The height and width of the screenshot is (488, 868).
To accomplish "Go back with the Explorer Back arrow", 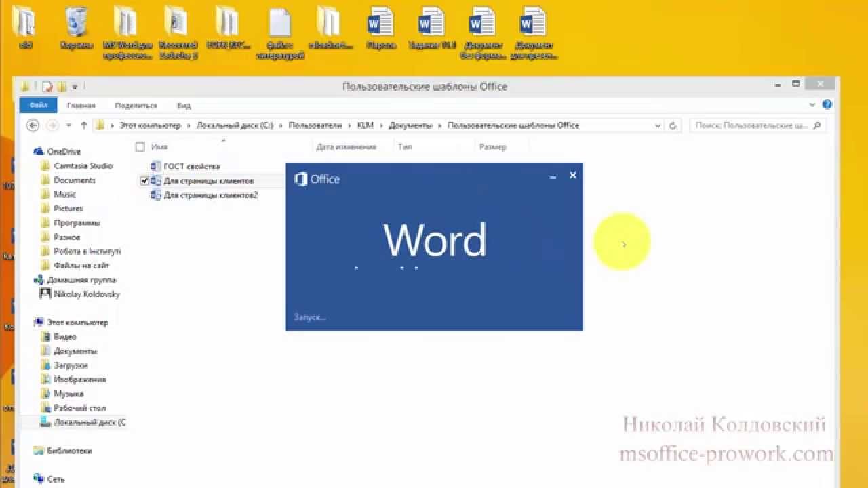I will click(x=33, y=125).
